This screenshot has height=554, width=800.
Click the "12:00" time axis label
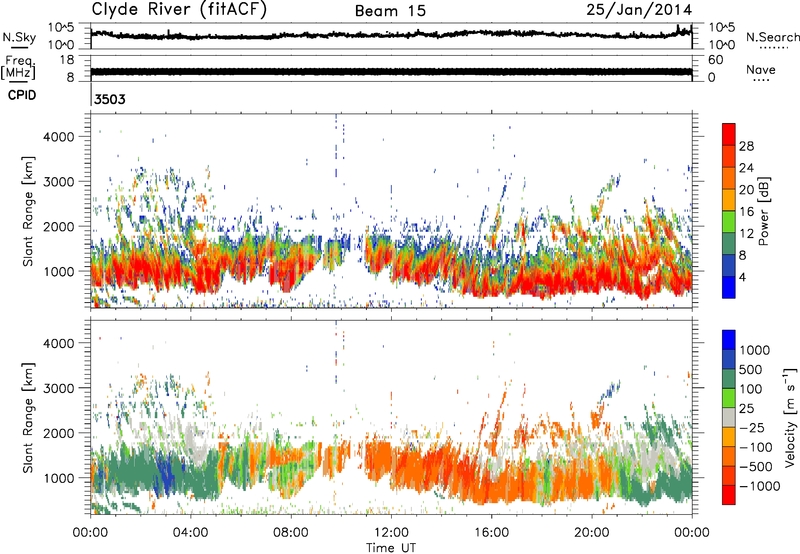(x=391, y=533)
